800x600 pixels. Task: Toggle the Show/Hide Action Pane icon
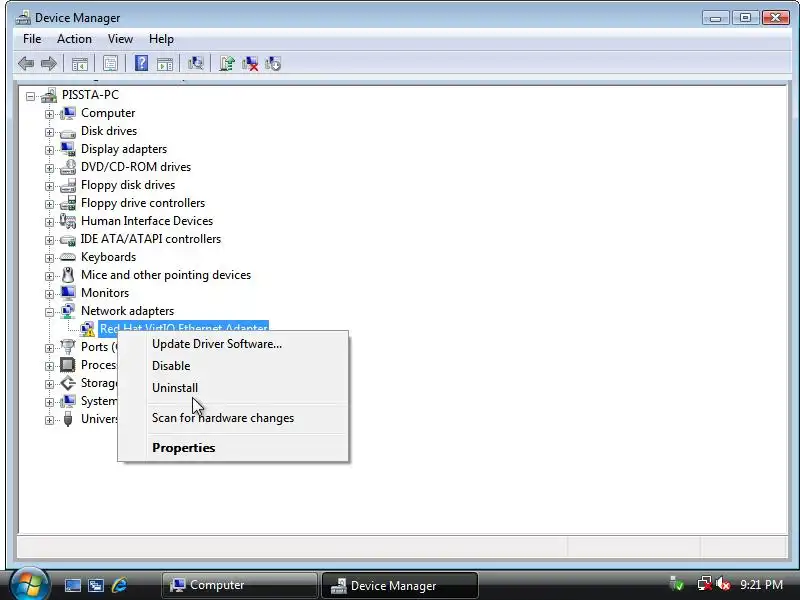(165, 64)
